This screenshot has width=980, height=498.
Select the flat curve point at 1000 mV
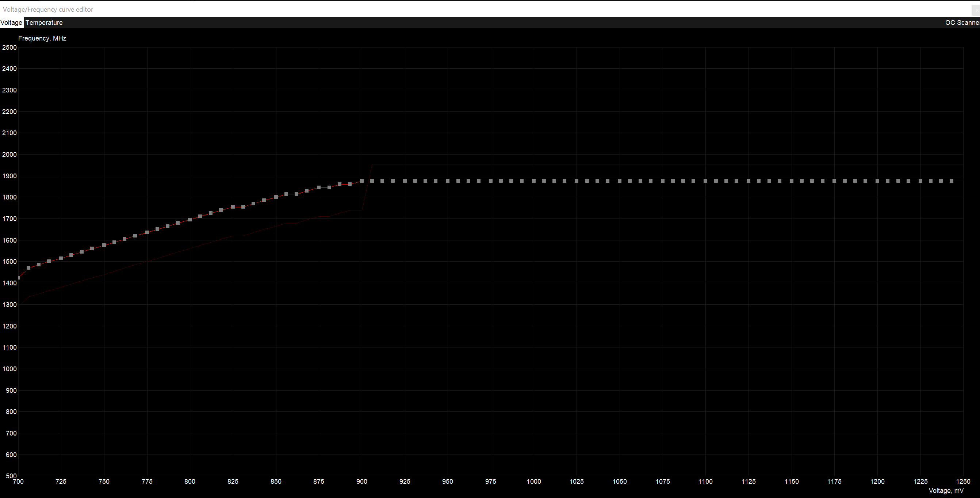click(x=534, y=181)
